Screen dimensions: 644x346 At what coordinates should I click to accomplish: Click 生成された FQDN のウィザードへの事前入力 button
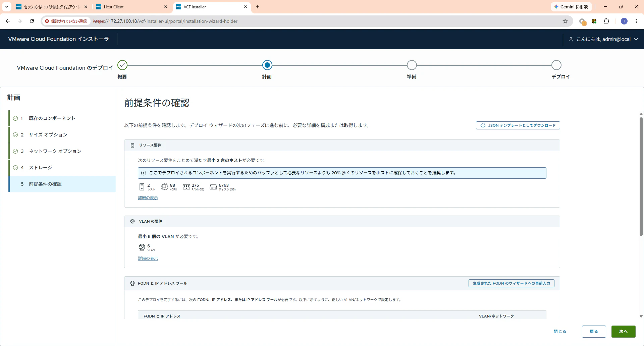click(x=512, y=283)
